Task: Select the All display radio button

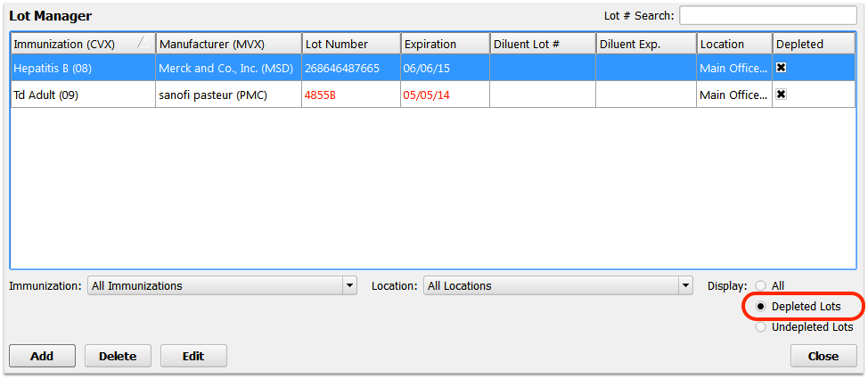Action: [760, 286]
